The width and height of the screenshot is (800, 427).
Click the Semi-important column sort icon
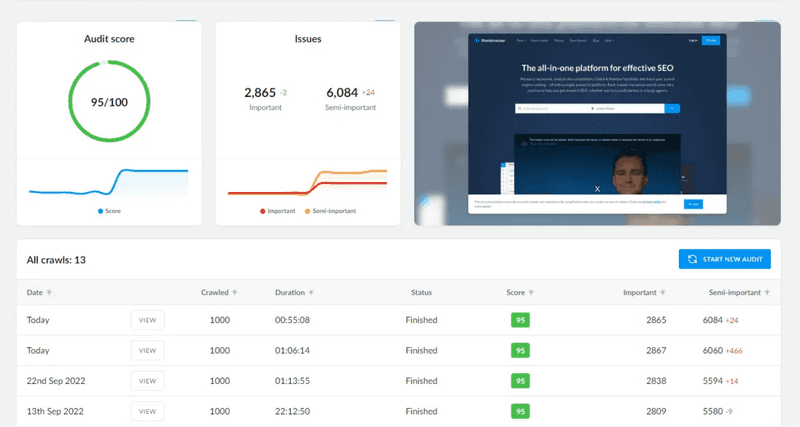click(765, 293)
